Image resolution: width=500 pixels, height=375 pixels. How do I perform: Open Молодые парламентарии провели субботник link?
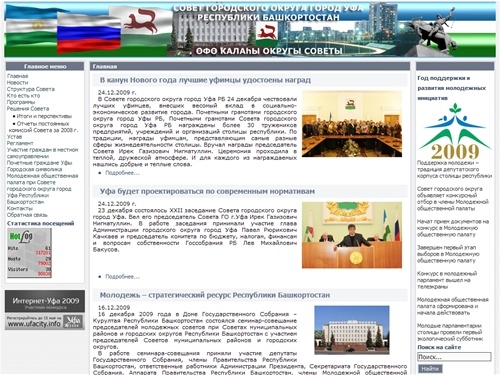(x=450, y=332)
